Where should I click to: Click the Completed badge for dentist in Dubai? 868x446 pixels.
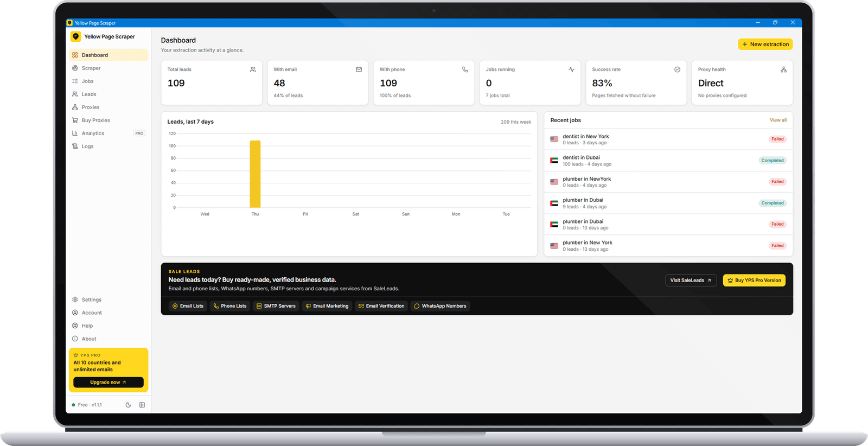click(x=773, y=161)
